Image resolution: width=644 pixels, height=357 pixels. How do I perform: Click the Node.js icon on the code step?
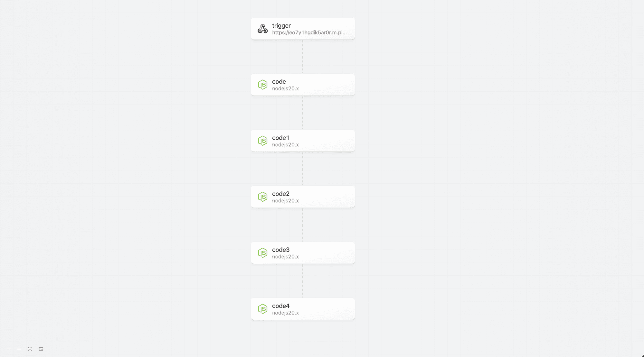point(263,85)
